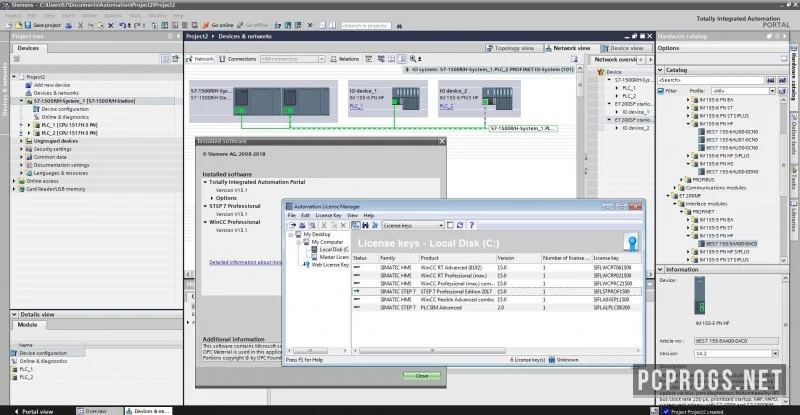Click the Print icon in main toolbar
Image resolution: width=800 pixels, height=415 pixels.
[68, 25]
